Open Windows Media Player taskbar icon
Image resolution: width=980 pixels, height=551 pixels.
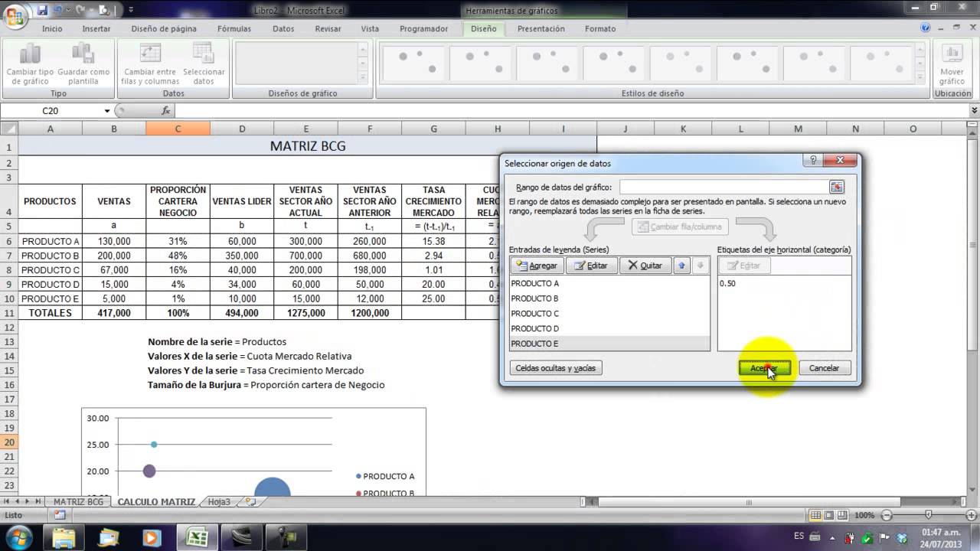click(x=152, y=537)
